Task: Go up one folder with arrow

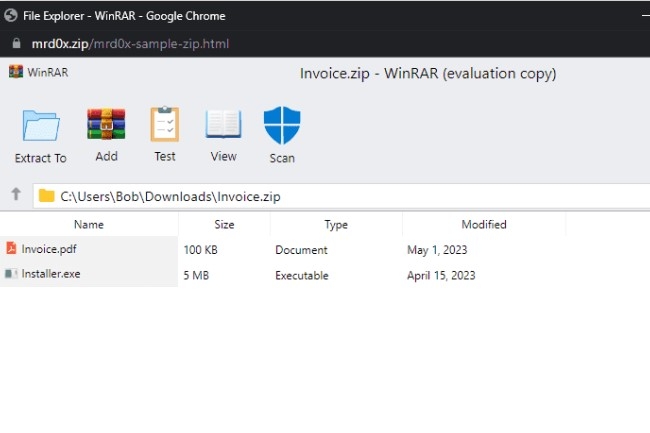Action: click(x=16, y=194)
